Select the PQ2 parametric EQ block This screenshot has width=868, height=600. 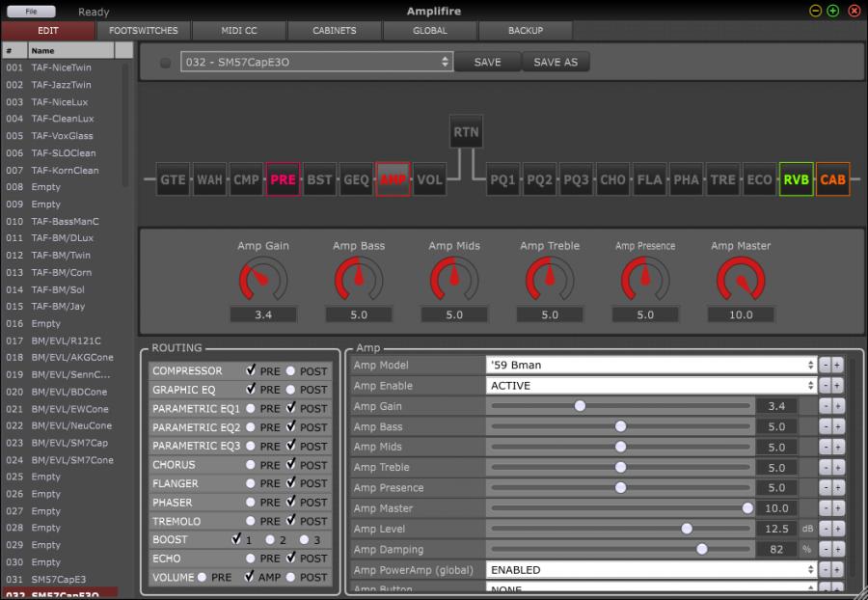539,179
